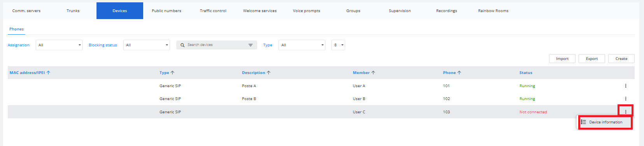This screenshot has height=146, width=644.
Task: Open the Rainbow Rooms tab
Action: (x=493, y=11)
